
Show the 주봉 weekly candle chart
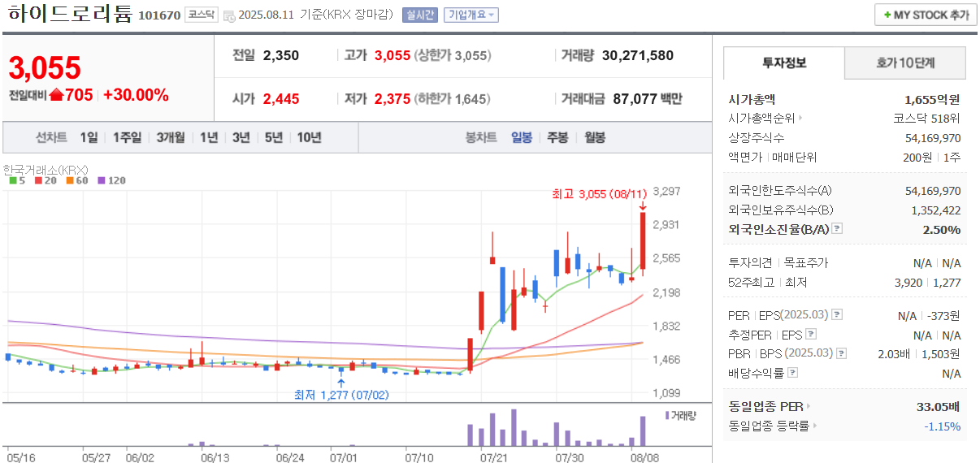[558, 137]
